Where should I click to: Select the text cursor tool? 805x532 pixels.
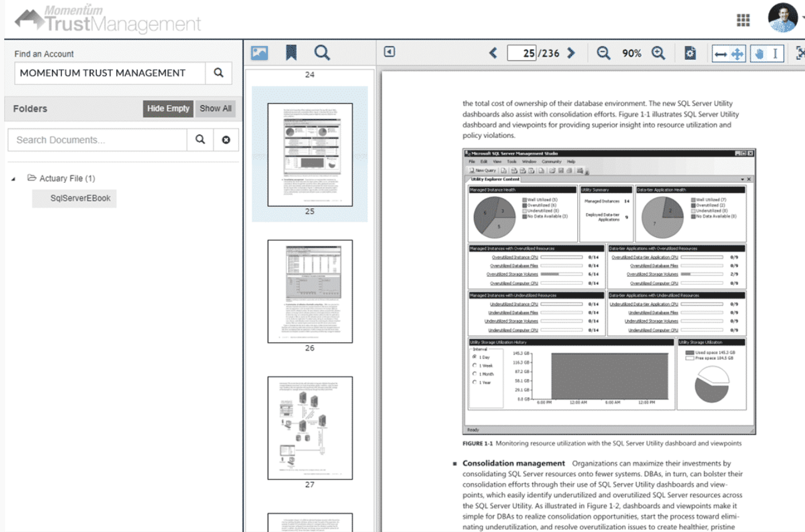[x=775, y=54]
